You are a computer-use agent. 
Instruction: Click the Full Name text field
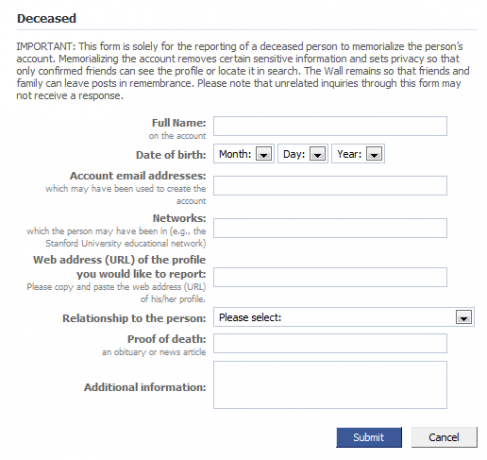coord(330,126)
